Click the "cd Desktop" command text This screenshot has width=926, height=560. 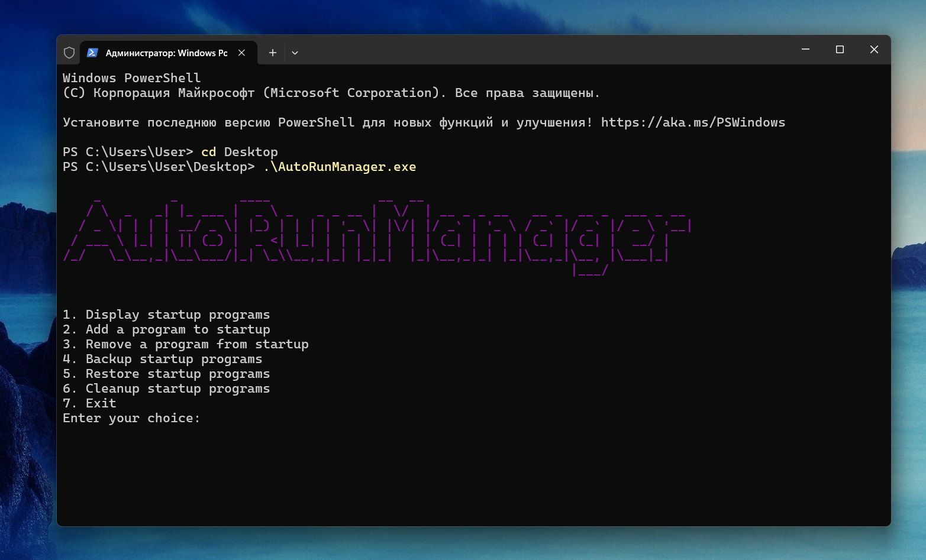(239, 152)
